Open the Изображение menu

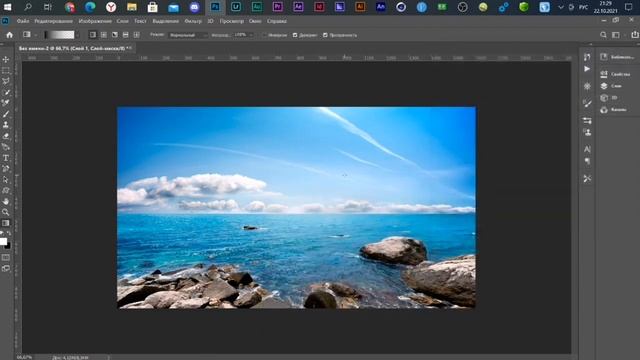pyautogui.click(x=95, y=21)
